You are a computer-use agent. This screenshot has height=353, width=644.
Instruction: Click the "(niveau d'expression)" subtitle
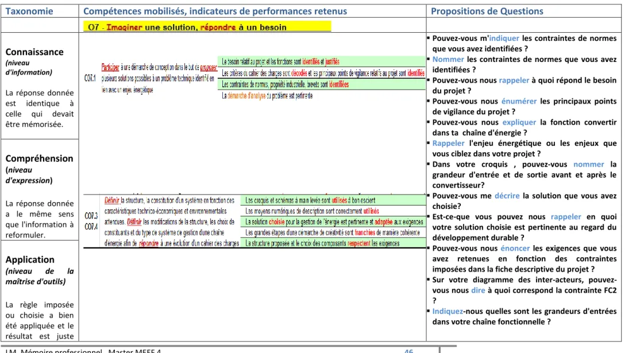click(29, 175)
